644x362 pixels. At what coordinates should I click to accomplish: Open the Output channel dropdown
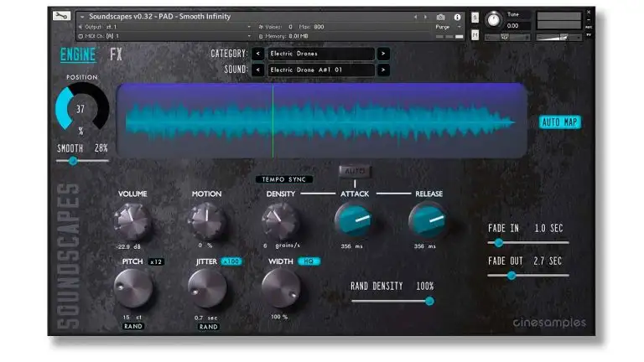coord(249,27)
